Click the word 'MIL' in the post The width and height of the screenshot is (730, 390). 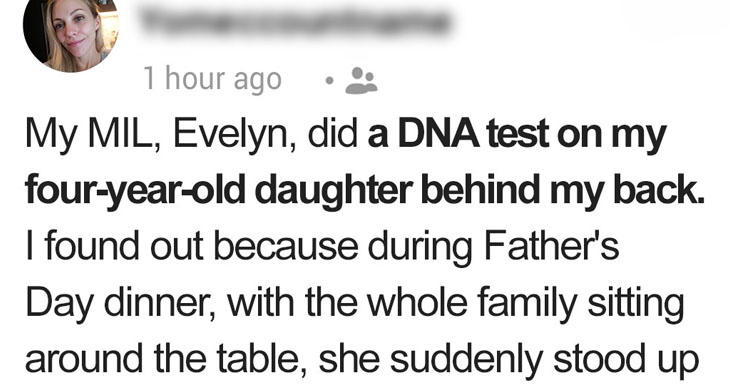tap(123, 134)
